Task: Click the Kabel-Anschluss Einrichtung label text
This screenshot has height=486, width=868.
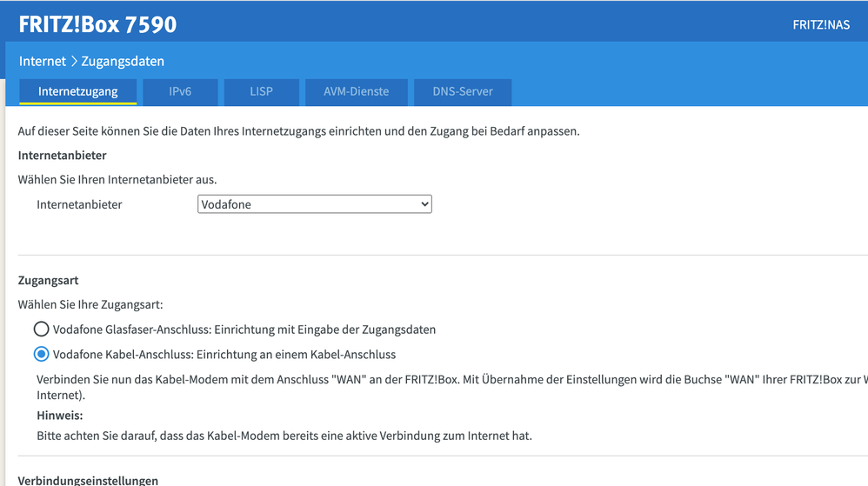Action: click(x=224, y=354)
